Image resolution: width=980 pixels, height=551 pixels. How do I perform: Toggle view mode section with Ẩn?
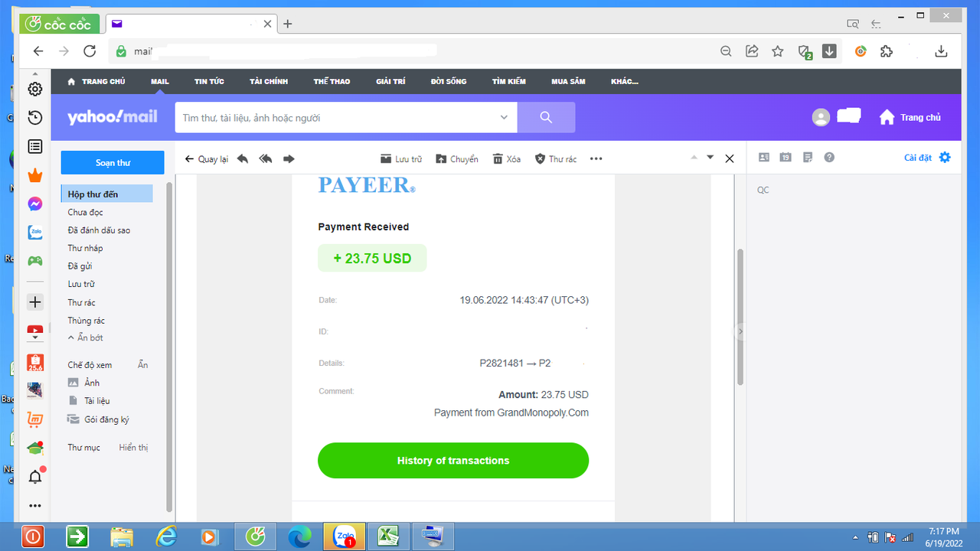(142, 365)
